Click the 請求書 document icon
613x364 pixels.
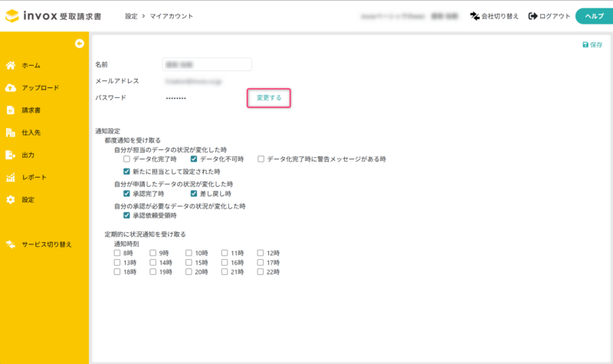[x=11, y=110]
